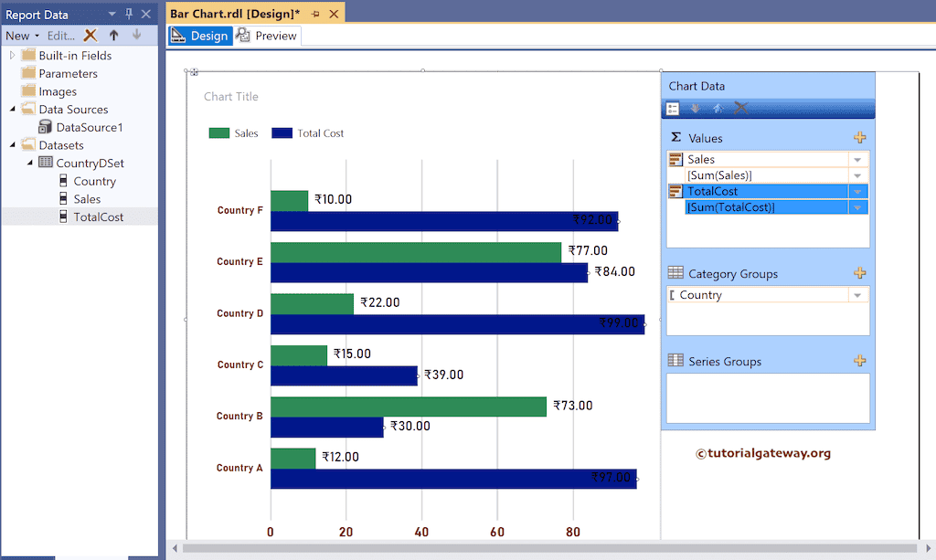Open the New dropdown in Report Data
The height and width of the screenshot is (560, 936).
point(22,36)
